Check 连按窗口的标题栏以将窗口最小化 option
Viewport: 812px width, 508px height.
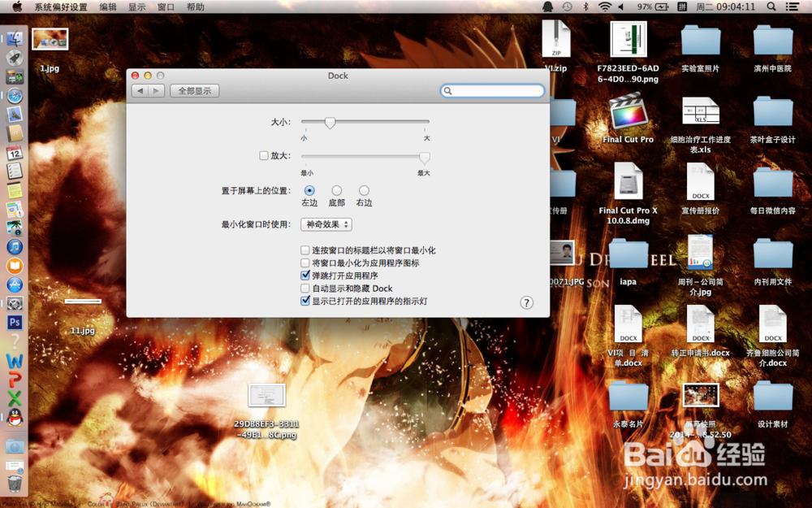coord(305,250)
